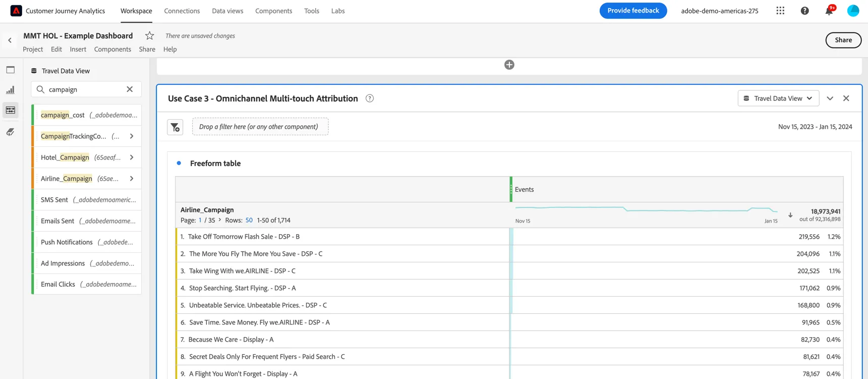Image resolution: width=868 pixels, height=379 pixels.
Task: Select the campaign_cost component
Action: [87, 115]
